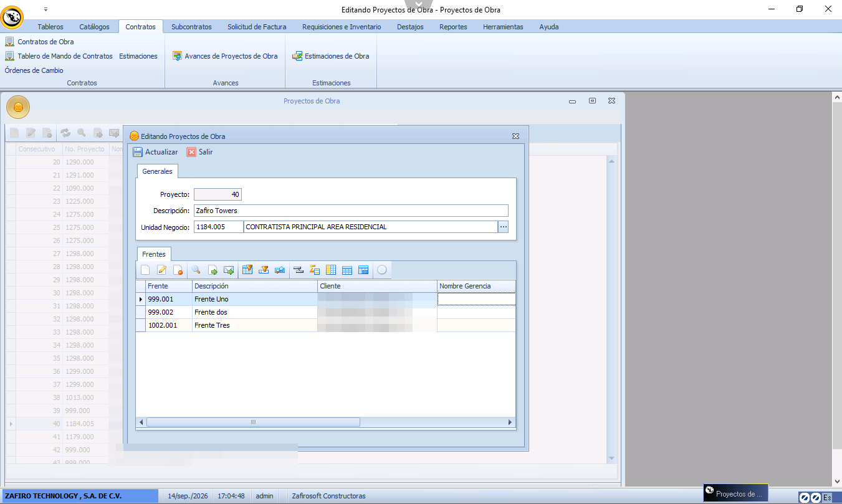Open the Reportes ribbon tab

(x=453, y=27)
